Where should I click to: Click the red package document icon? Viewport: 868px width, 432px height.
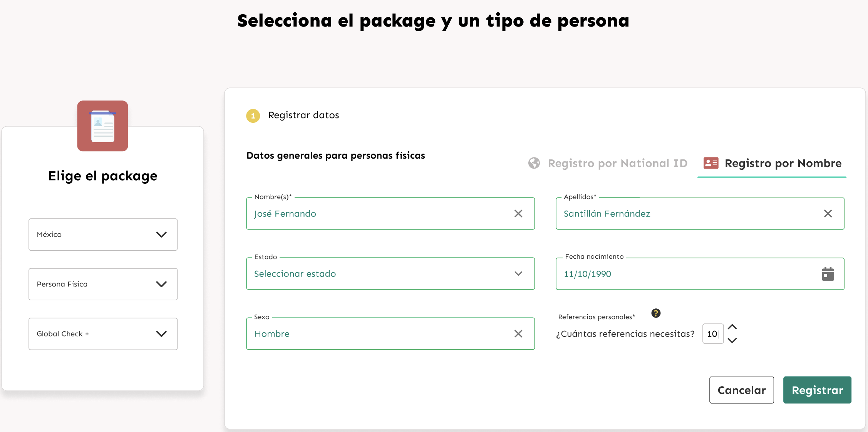pyautogui.click(x=102, y=126)
